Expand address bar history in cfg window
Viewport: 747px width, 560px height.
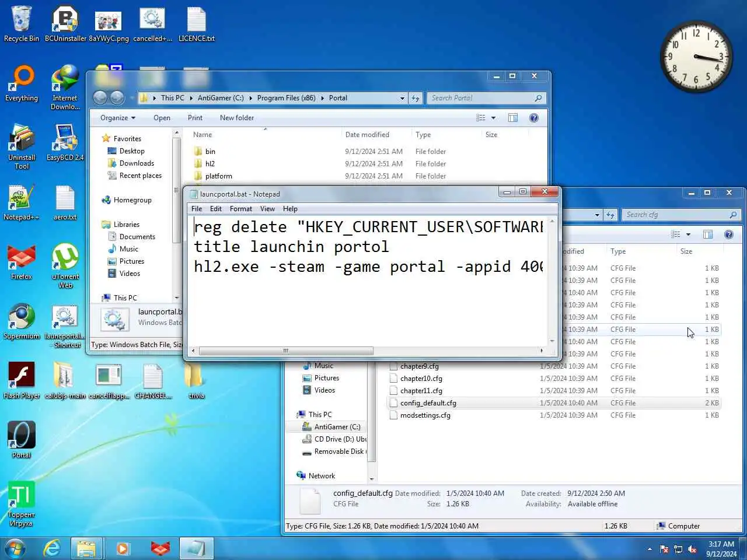point(597,215)
